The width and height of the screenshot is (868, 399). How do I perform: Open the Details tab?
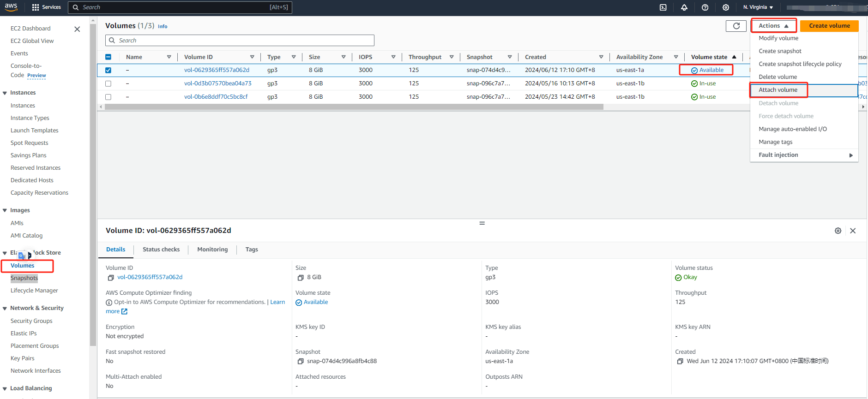pos(115,250)
